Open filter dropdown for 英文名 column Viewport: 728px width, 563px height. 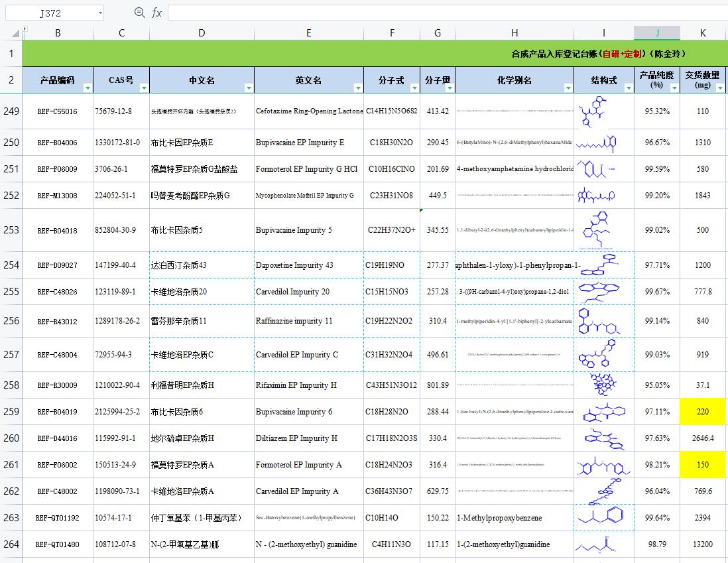[x=358, y=88]
